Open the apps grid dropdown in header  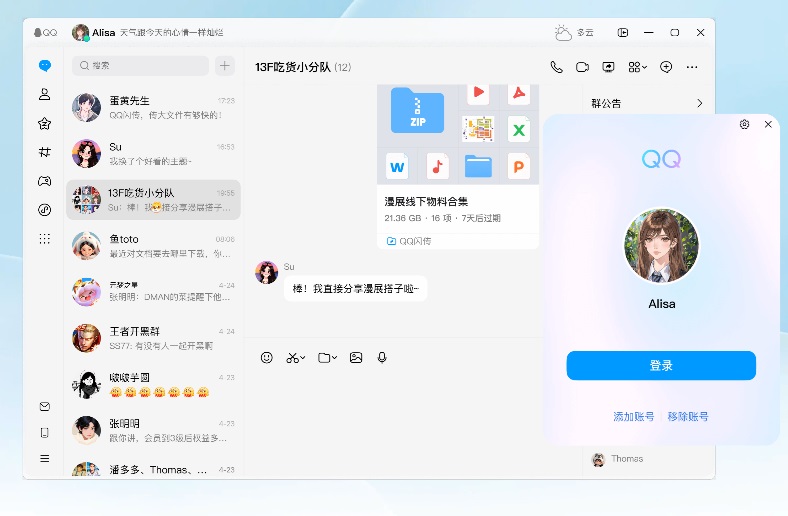tap(637, 67)
